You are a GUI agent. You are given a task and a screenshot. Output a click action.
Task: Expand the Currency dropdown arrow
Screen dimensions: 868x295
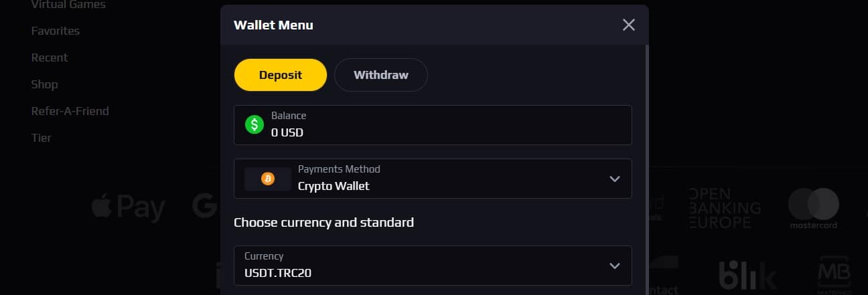pos(615,266)
